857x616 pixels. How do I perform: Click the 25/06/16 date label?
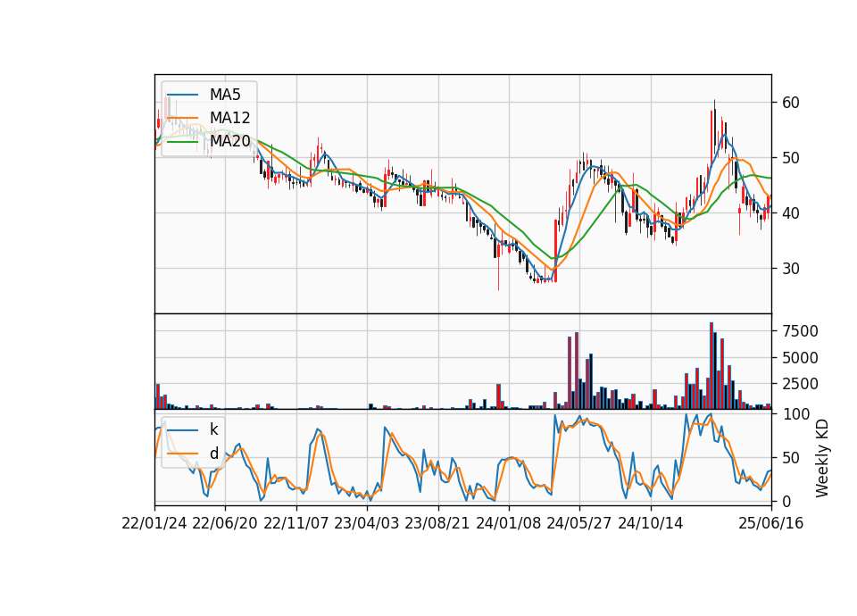click(x=771, y=523)
